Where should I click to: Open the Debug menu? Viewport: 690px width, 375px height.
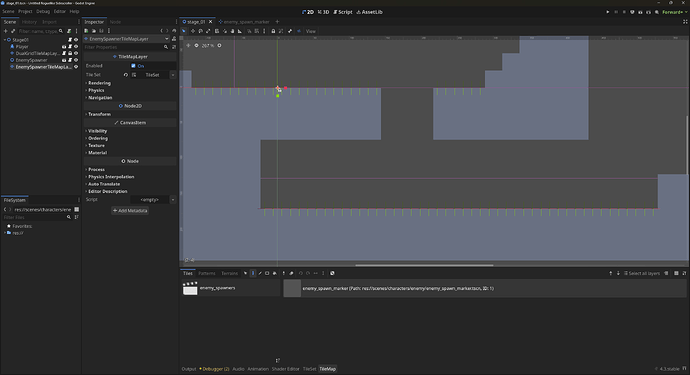coord(43,11)
